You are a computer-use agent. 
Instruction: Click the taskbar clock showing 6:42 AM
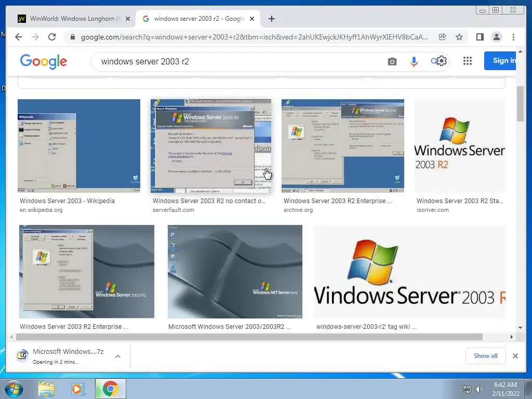click(x=506, y=389)
